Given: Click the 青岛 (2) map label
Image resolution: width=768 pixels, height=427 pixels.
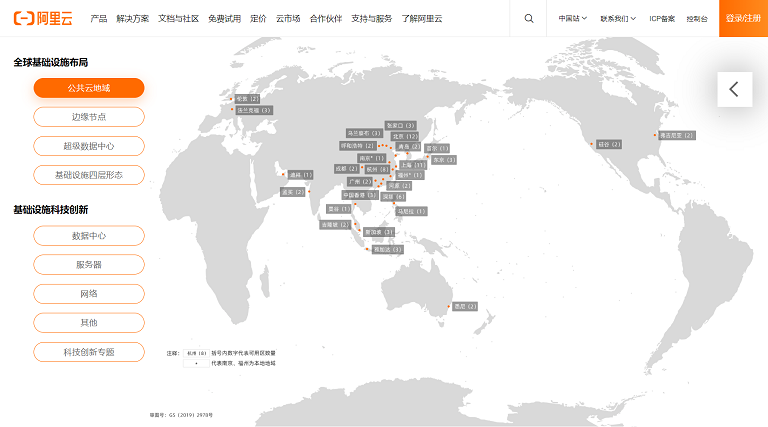Looking at the screenshot, I should pos(408,147).
